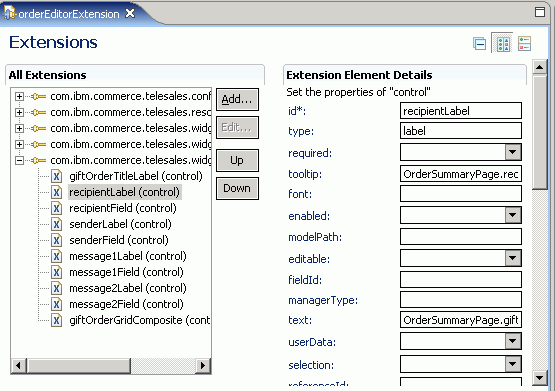This screenshot has height=391, width=555.
Task: Click the tooltip input field
Action: (461, 174)
